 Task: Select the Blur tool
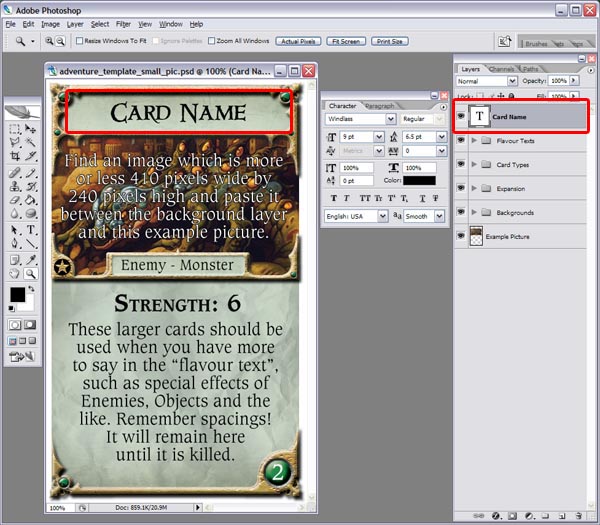pos(15,213)
